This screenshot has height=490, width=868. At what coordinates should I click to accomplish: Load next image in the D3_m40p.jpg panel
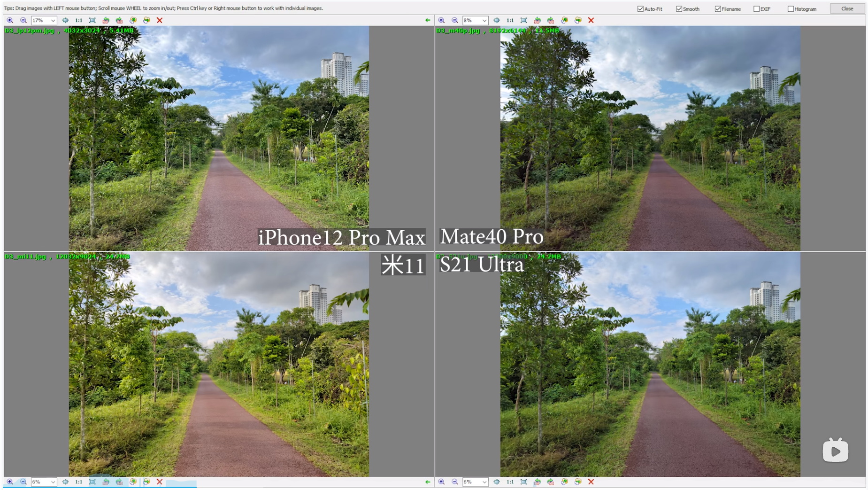[578, 20]
